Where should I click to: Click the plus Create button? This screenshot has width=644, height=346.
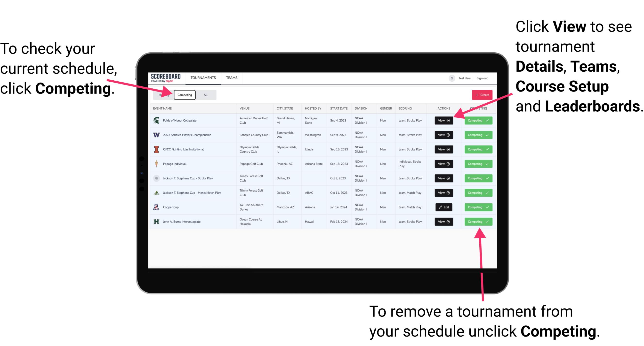click(481, 95)
